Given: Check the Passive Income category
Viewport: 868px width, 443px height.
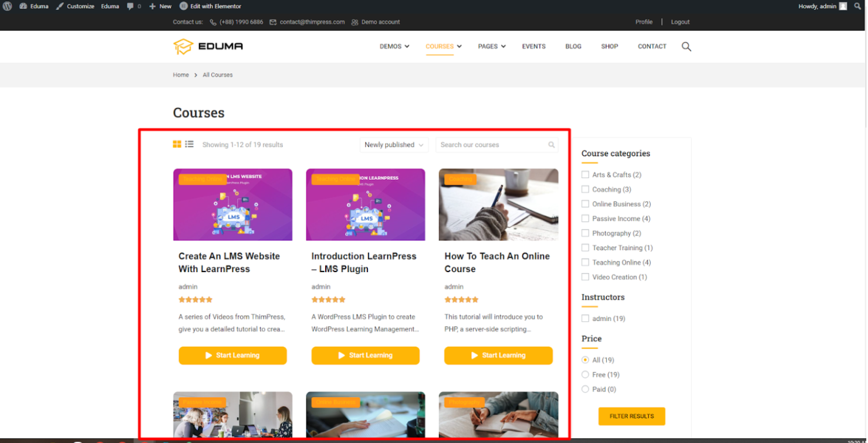Looking at the screenshot, I should (x=585, y=219).
